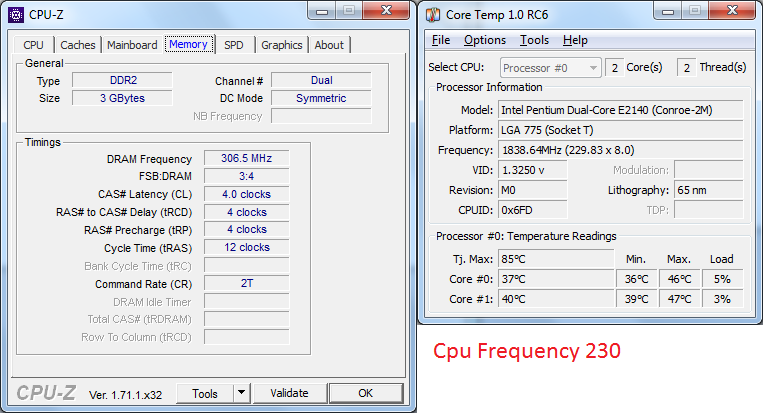The width and height of the screenshot is (763, 418).
Task: Click the Core(s) count box
Action: (615, 68)
